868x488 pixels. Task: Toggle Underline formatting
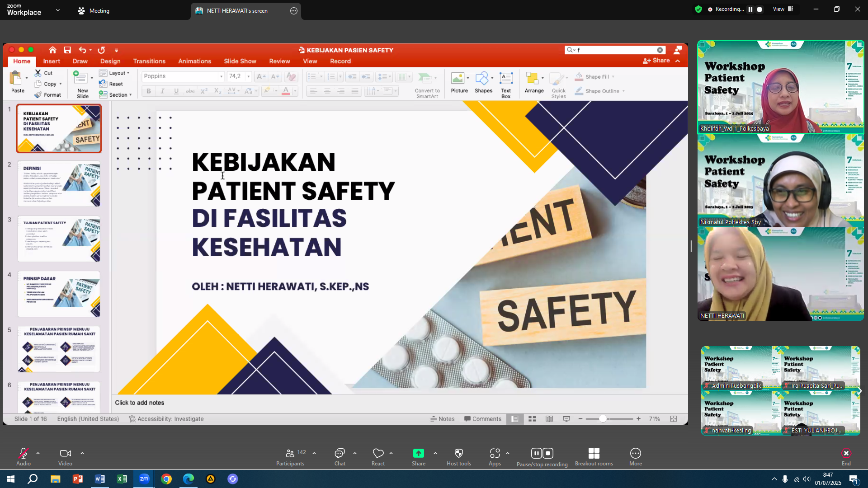176,91
